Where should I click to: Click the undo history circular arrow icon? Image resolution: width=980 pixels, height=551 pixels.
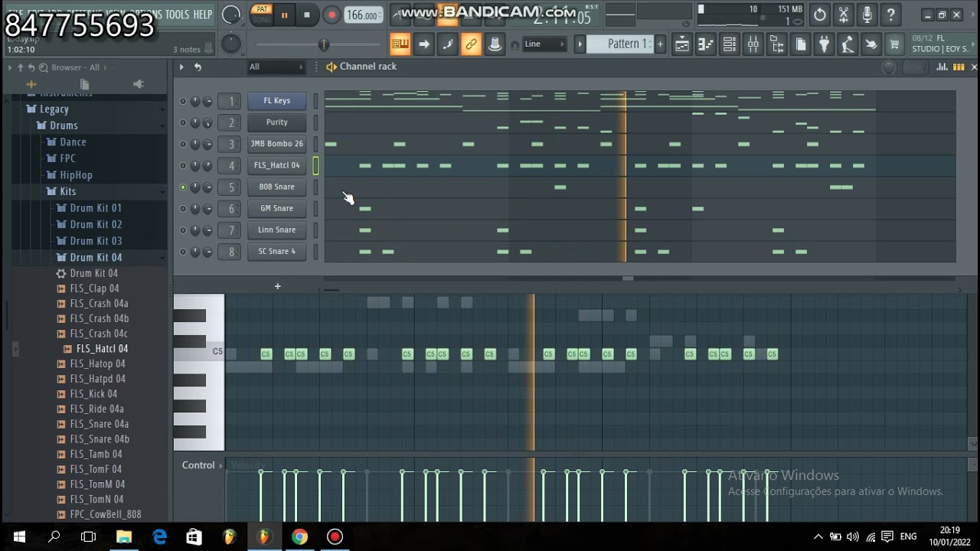click(x=820, y=15)
